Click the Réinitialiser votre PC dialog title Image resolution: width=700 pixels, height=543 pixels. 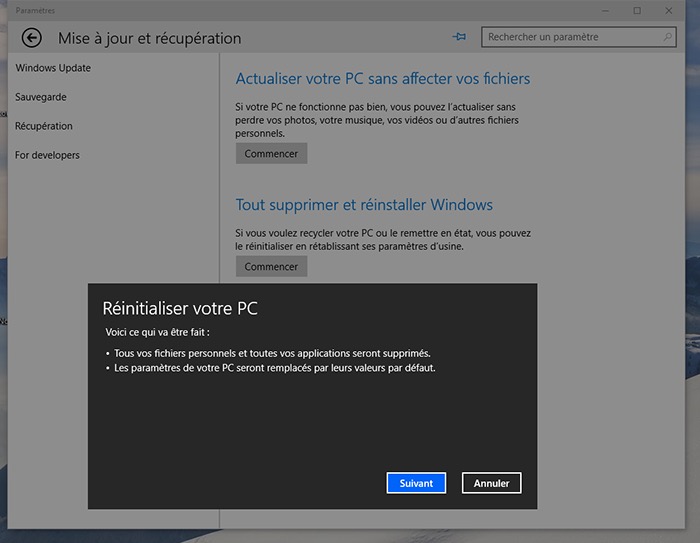tap(180, 309)
